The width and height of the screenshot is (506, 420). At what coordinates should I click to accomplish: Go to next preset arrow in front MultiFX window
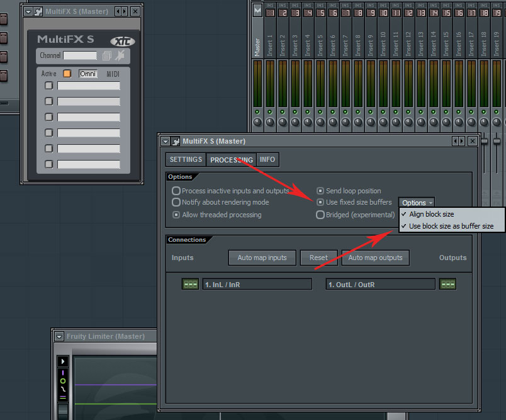tap(462, 141)
